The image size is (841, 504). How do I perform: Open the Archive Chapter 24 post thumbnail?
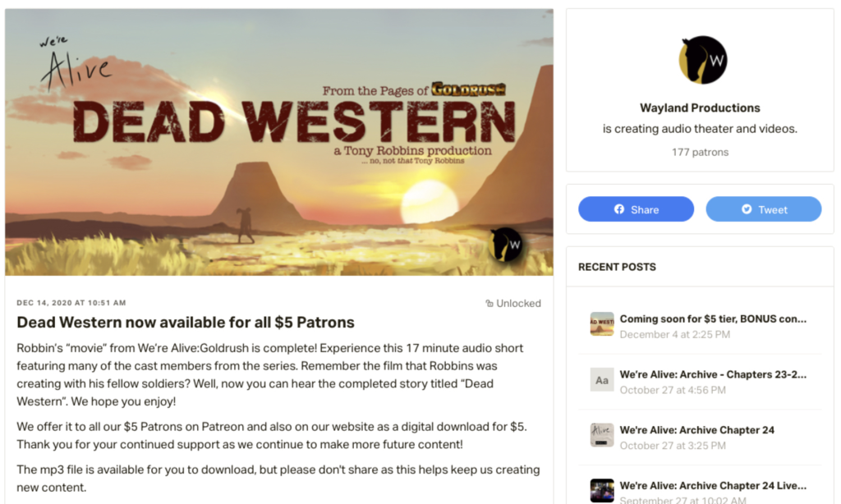pyautogui.click(x=602, y=435)
